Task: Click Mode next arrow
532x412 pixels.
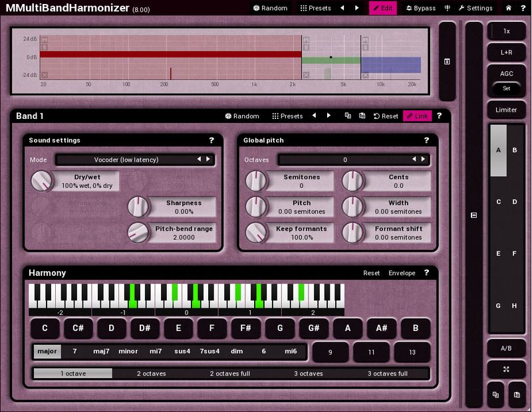Action: pos(208,159)
